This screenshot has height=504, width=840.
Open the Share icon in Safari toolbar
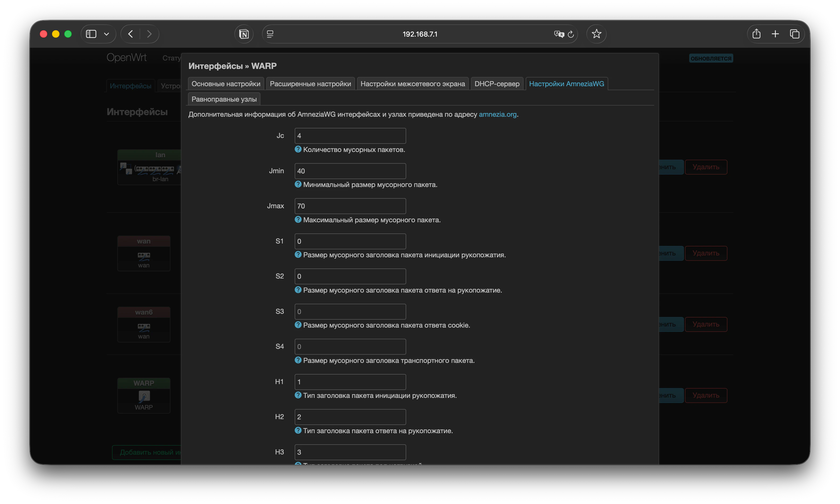(756, 34)
